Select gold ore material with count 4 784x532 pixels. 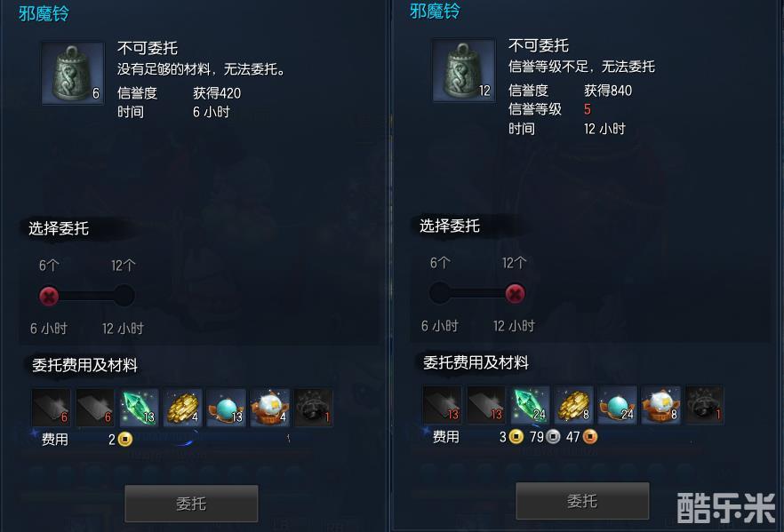point(182,408)
